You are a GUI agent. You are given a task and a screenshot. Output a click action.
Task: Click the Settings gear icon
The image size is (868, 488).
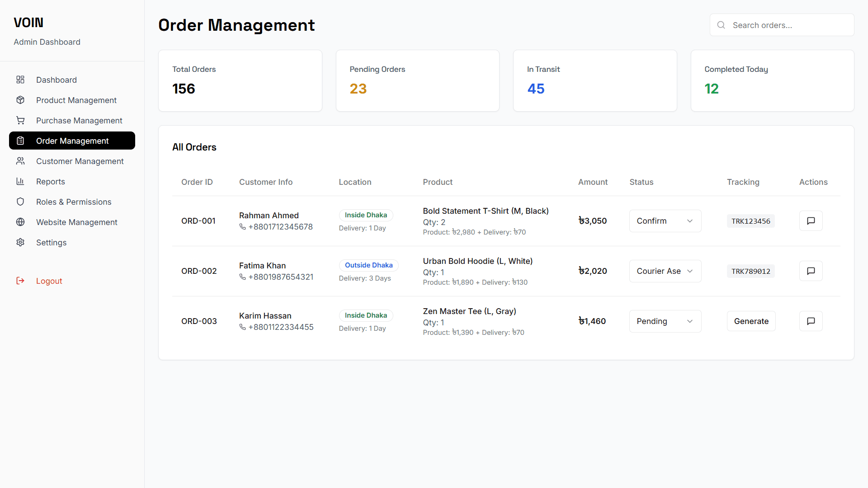pyautogui.click(x=20, y=243)
